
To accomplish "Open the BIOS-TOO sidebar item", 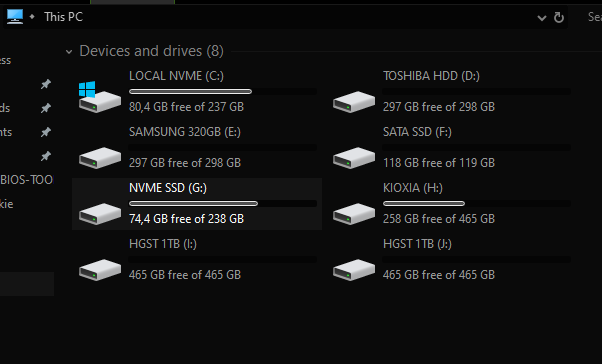I will point(26,180).
